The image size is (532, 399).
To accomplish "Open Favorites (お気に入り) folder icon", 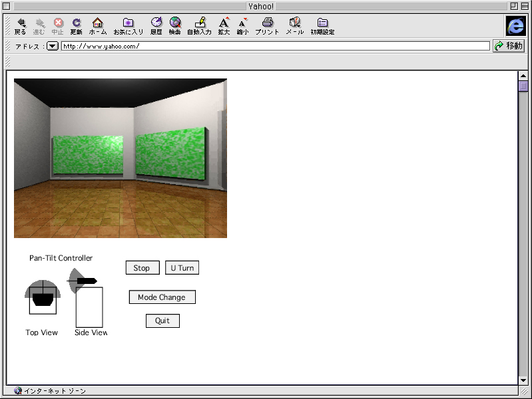I will pyautogui.click(x=128, y=23).
